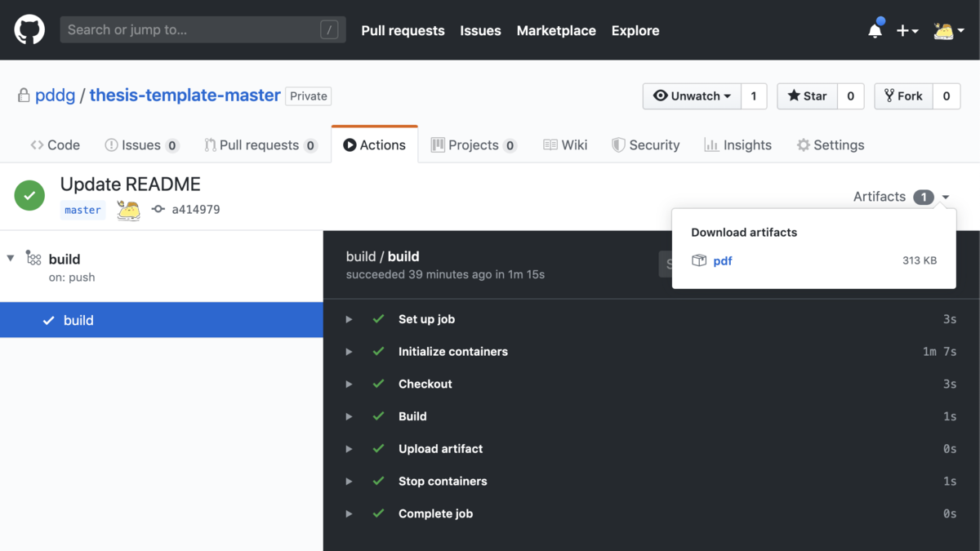Expand the Complete job step
The image size is (980, 551).
coord(349,513)
